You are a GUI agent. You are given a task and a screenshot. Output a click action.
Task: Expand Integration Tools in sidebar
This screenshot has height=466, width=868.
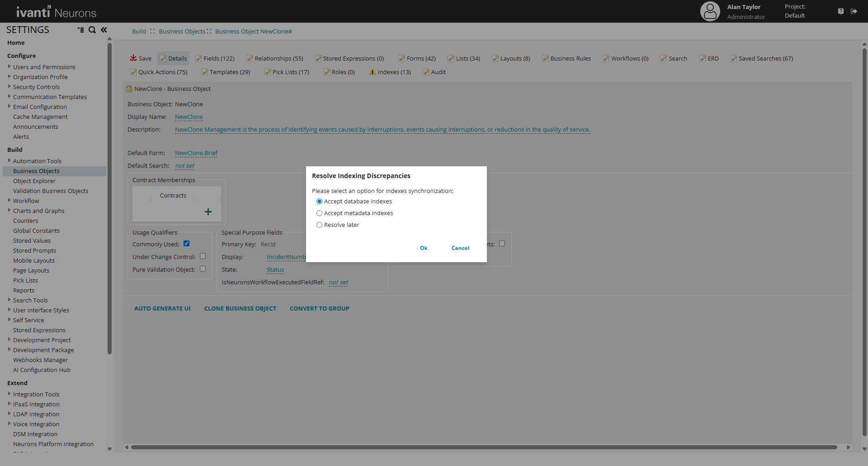9,394
